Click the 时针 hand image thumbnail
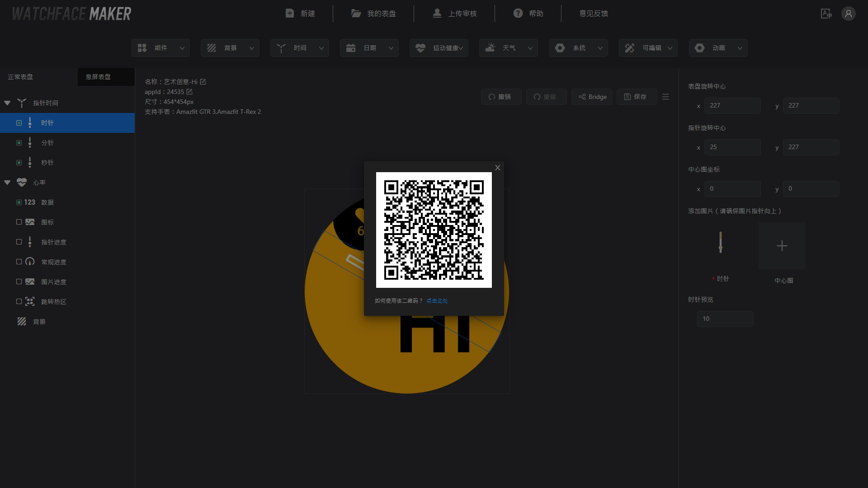The image size is (868, 488). pos(721,242)
